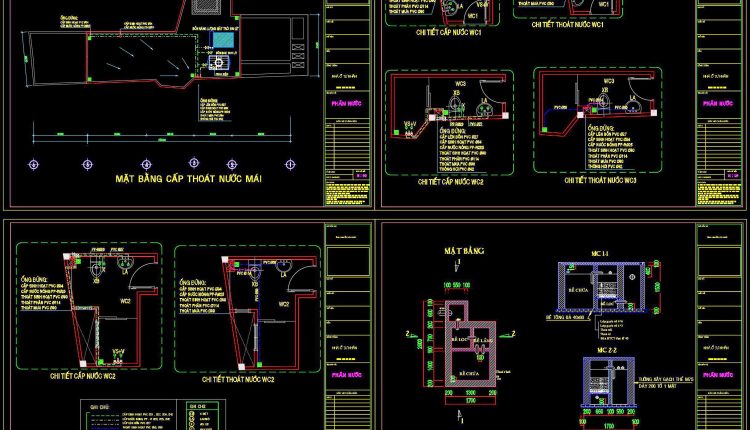Select the section title "MC 1-1"
The width and height of the screenshot is (750, 430).
pos(599,254)
